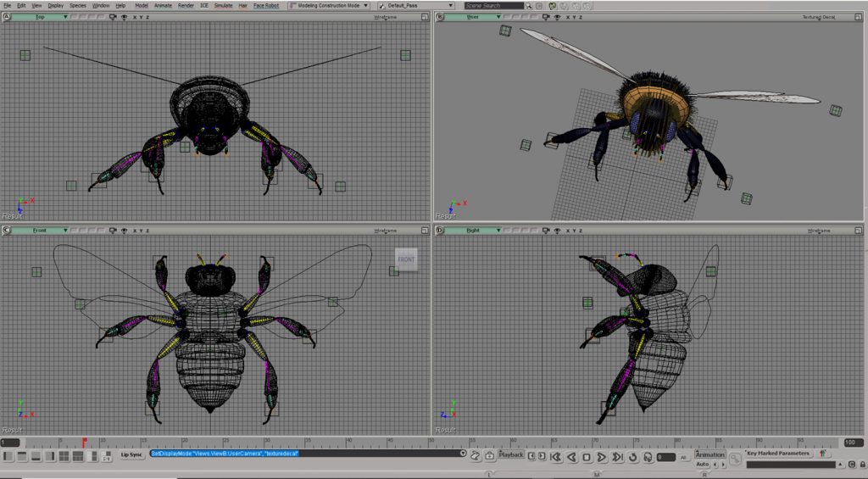This screenshot has width=868, height=479.
Task: Click the Key Marked Parameters button
Action: coord(778,454)
